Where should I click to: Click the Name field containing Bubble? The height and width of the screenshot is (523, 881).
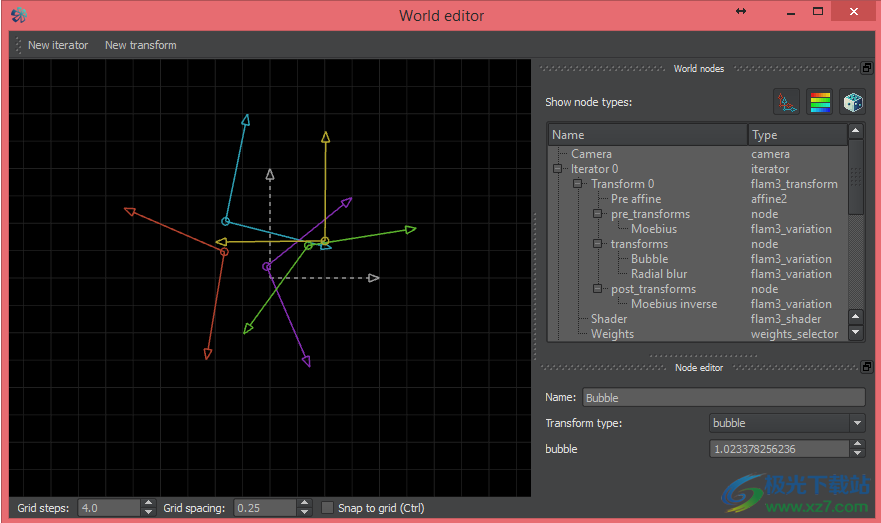724,397
